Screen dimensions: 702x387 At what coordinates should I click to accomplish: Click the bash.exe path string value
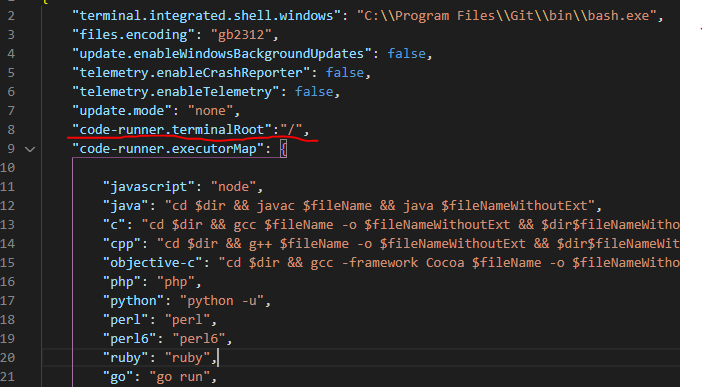coord(506,16)
